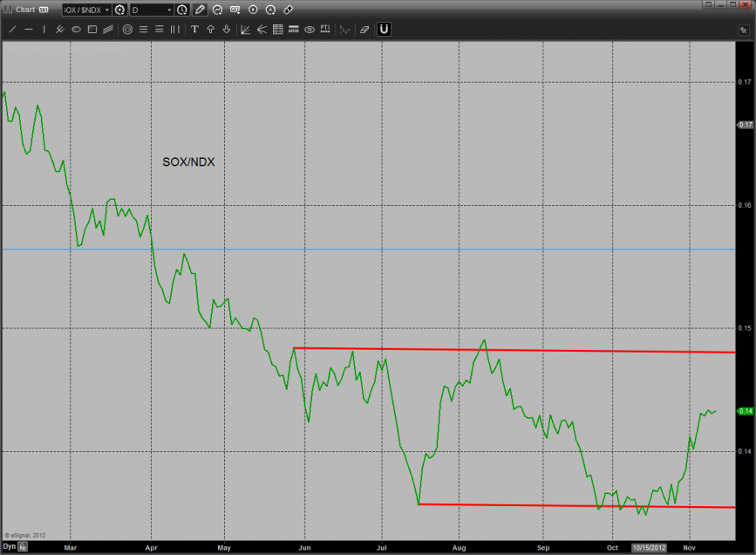Select the text annotation tool
Image resolution: width=756 pixels, height=555 pixels.
click(x=194, y=29)
